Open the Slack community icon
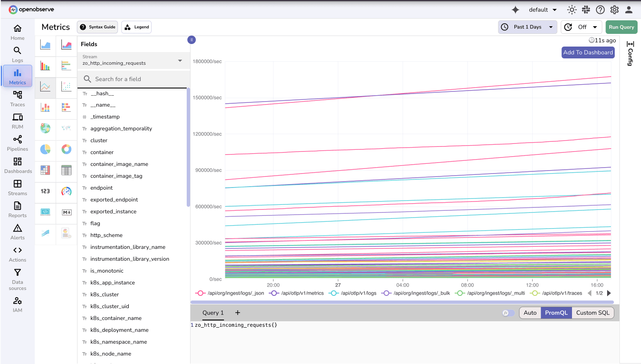 click(586, 9)
